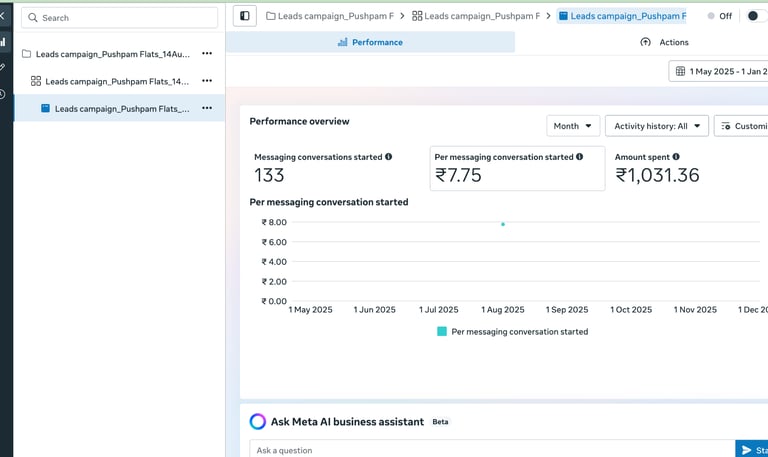Select the Per messaging conversation started metric card

point(517,168)
